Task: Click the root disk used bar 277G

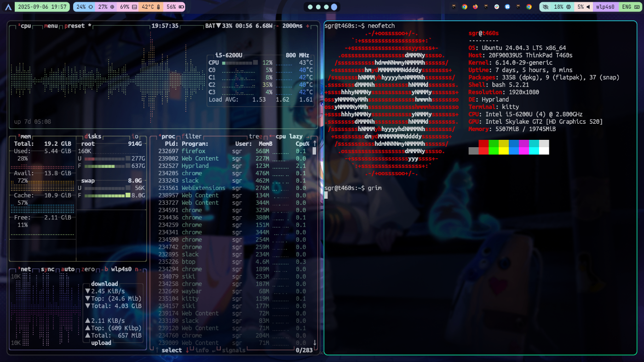Action: click(107, 158)
